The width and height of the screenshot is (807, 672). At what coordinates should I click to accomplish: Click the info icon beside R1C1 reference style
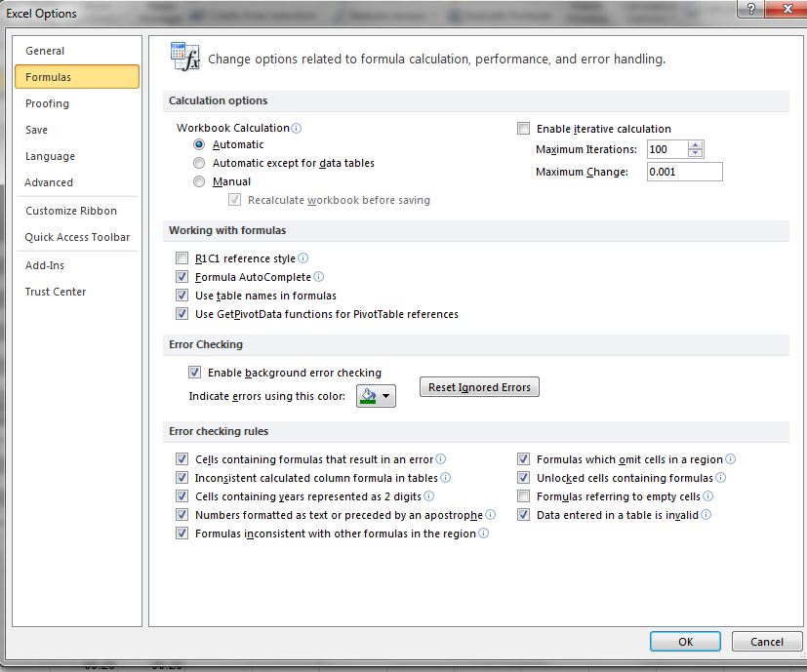coord(303,258)
